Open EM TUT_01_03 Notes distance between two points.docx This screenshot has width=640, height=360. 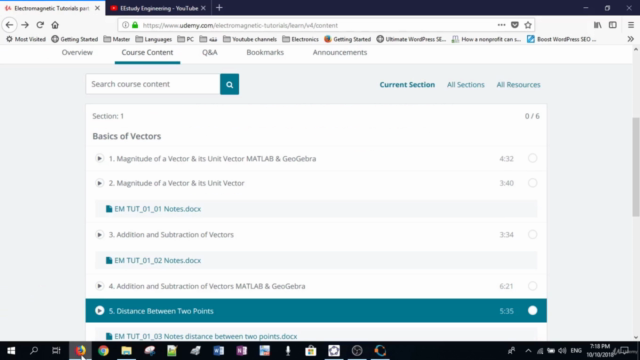[x=206, y=336]
